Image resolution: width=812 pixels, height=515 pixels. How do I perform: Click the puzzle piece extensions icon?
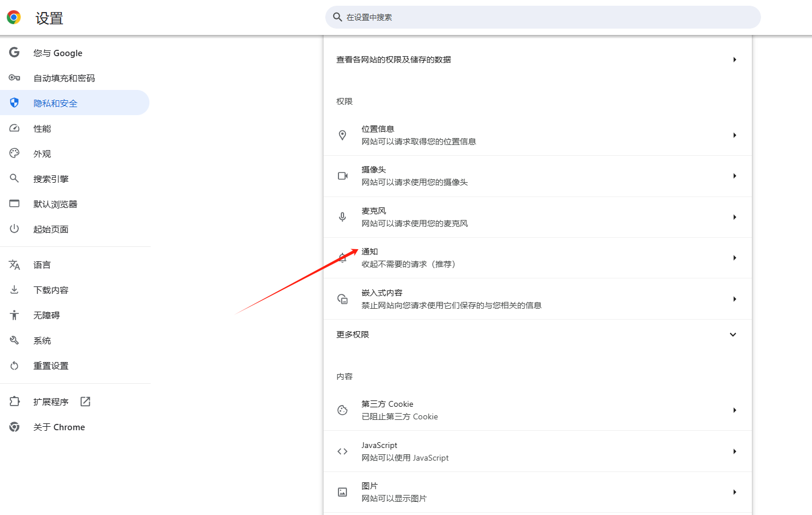coord(14,402)
